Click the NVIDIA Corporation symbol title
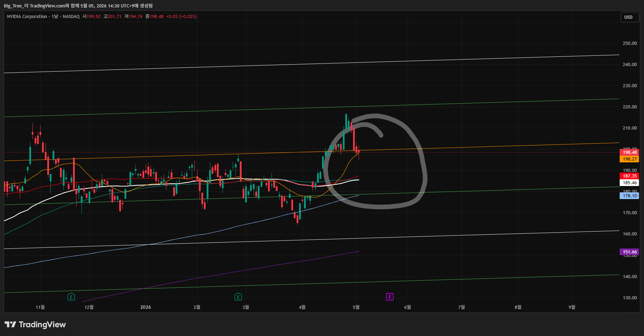Viewport: 644px width, 336px height. (27, 17)
